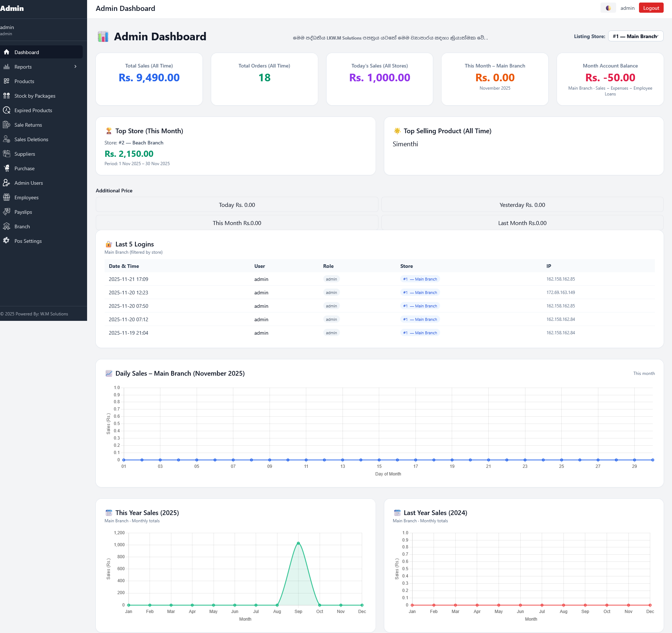
Task: Select the Expired Products magnifier icon
Action: pyautogui.click(x=7, y=110)
